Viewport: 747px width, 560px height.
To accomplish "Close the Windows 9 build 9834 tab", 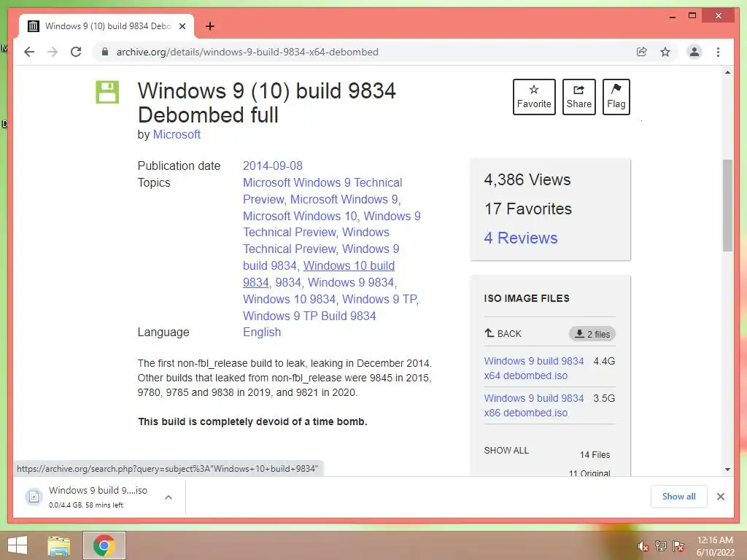I will point(182,26).
